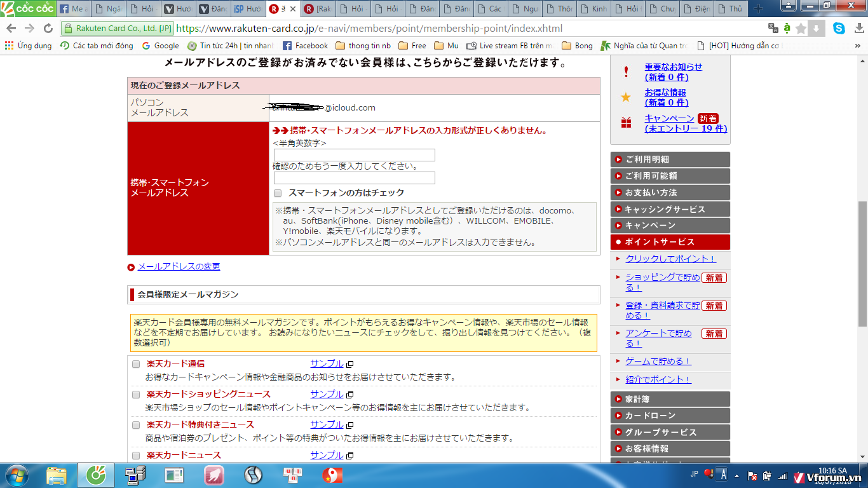The width and height of the screenshot is (868, 488).
Task: Open the thong tin nb bookmark folder
Action: 363,46
